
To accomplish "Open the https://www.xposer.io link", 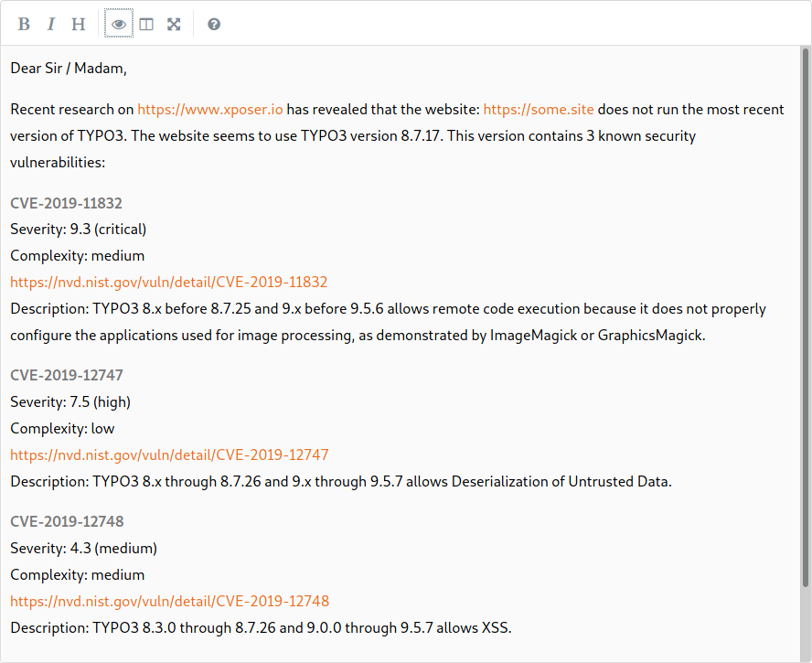I will [x=210, y=110].
